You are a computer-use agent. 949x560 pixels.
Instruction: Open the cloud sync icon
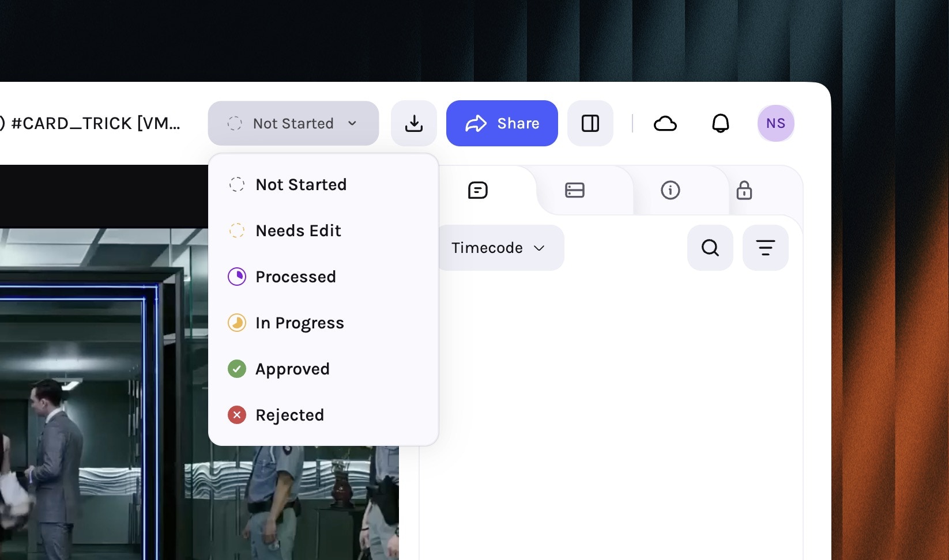(x=665, y=123)
